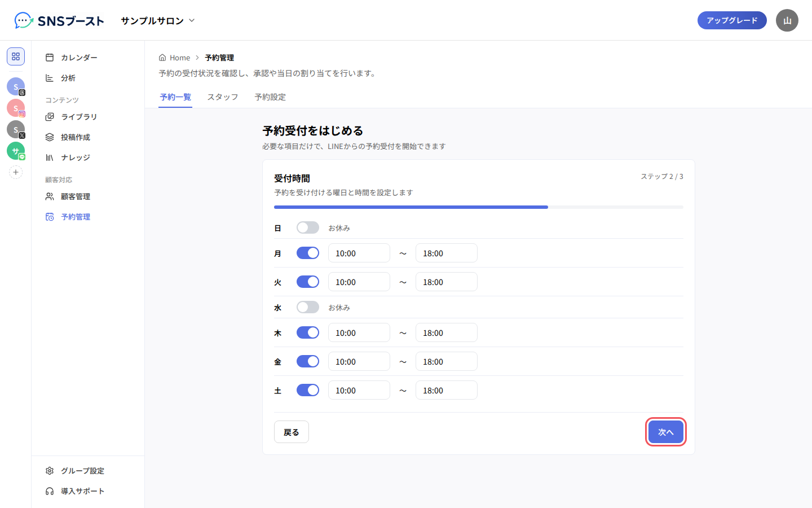The width and height of the screenshot is (812, 508).
Task: Open the 木 end time field
Action: click(447, 332)
